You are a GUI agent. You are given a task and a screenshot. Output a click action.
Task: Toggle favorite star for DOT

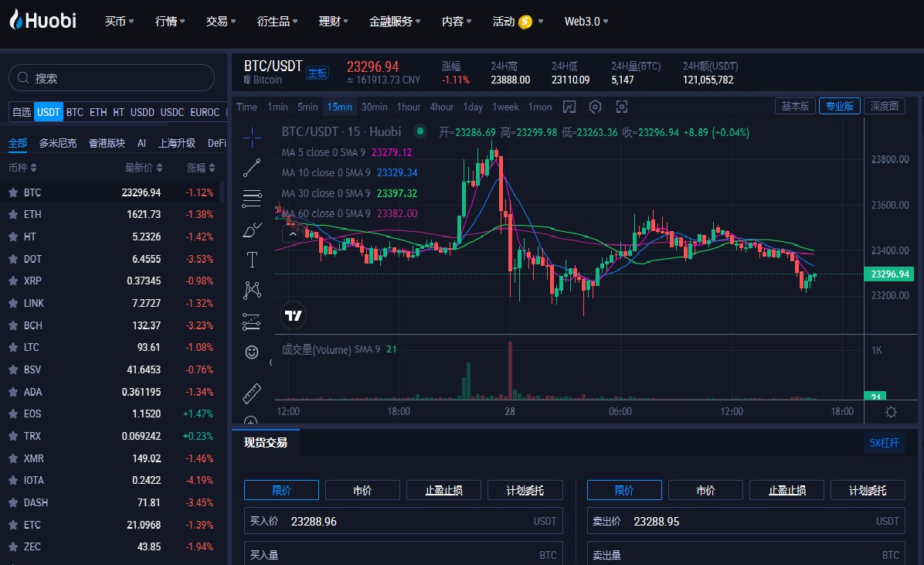(13, 259)
